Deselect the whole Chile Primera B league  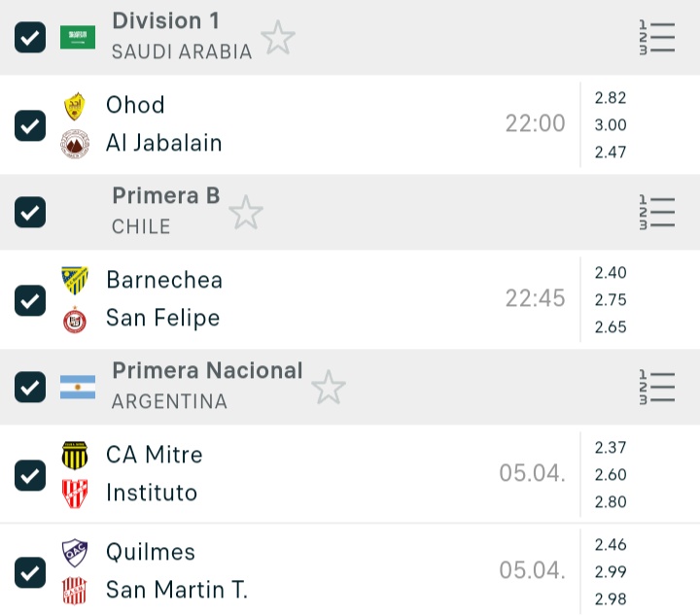pos(30,213)
